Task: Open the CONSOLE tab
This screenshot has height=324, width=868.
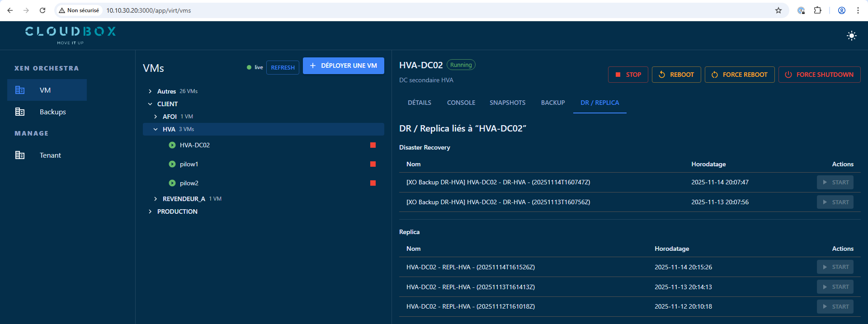Action: click(x=461, y=103)
